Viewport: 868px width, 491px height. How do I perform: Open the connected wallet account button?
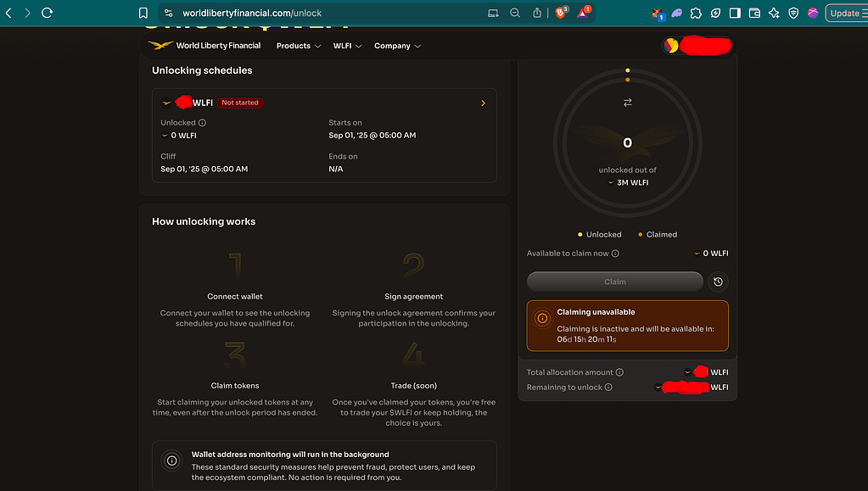(x=697, y=46)
